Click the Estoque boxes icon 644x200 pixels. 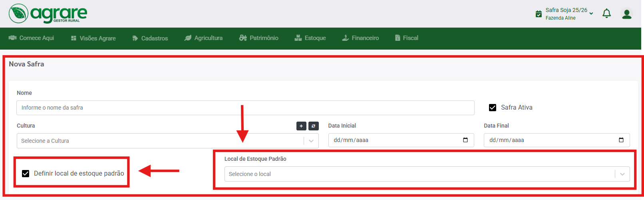tap(298, 38)
